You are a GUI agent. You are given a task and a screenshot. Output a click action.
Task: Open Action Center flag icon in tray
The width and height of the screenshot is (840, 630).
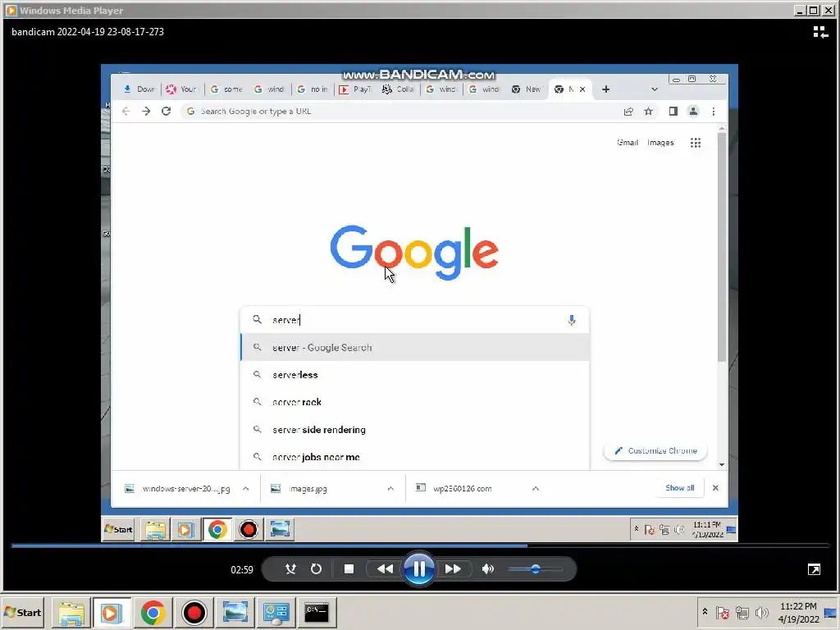723,612
